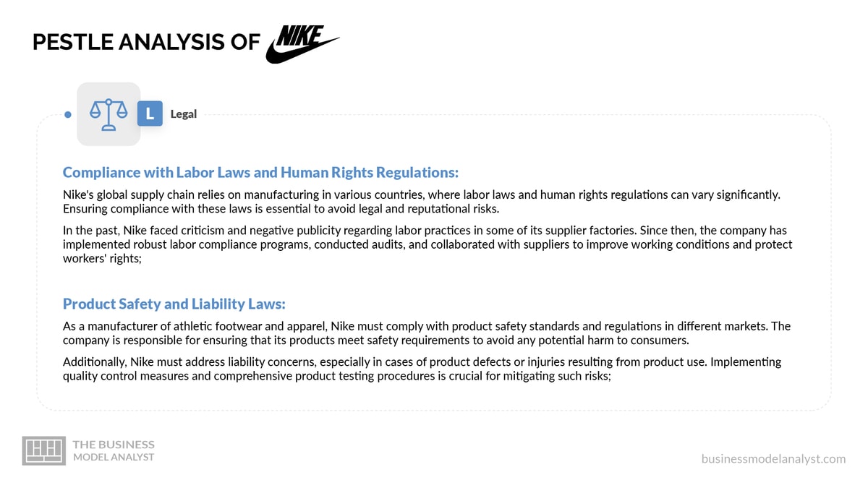Click The Business Model Analyst wordmark
The width and height of the screenshot is (868, 488).
click(x=114, y=450)
